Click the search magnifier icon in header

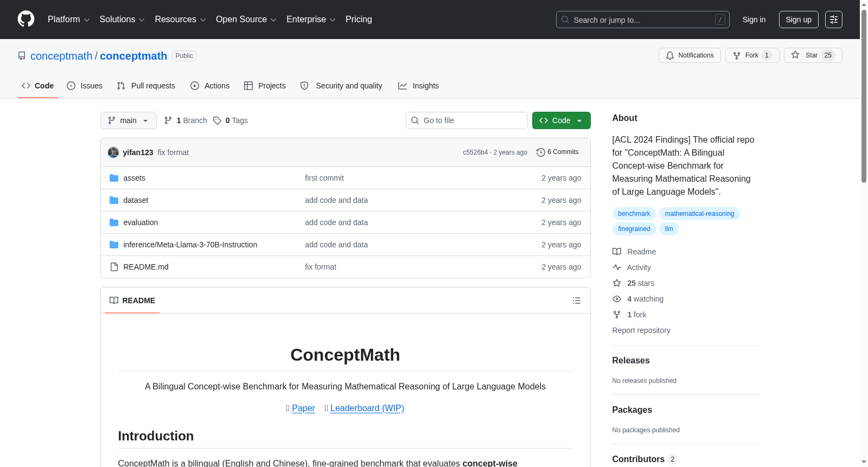565,20
